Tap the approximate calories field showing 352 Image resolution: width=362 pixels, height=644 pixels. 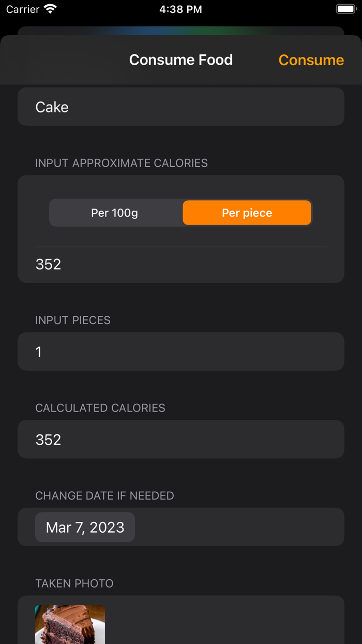[x=181, y=264]
